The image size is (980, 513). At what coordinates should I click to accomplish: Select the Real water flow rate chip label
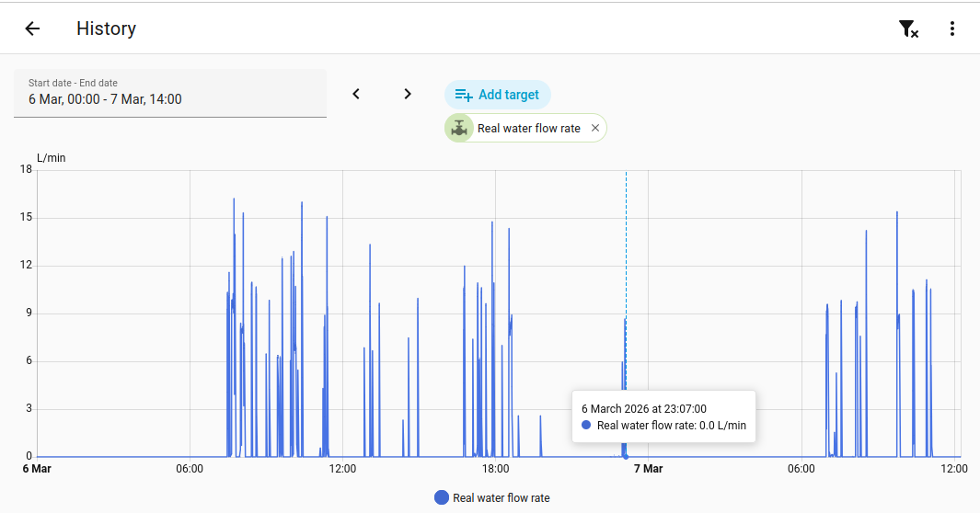528,129
